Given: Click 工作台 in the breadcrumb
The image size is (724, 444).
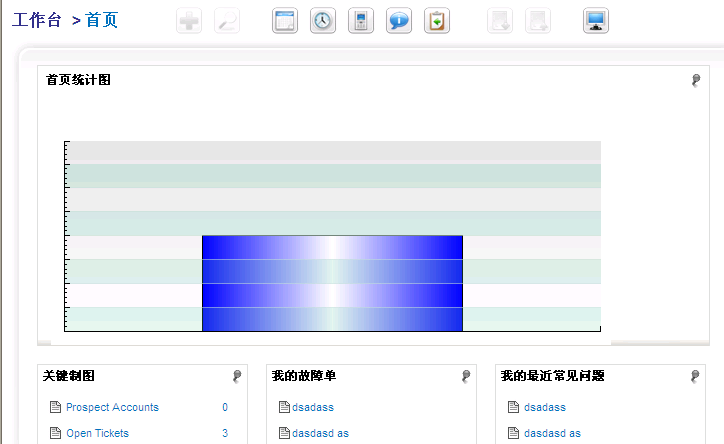Looking at the screenshot, I should (x=36, y=20).
